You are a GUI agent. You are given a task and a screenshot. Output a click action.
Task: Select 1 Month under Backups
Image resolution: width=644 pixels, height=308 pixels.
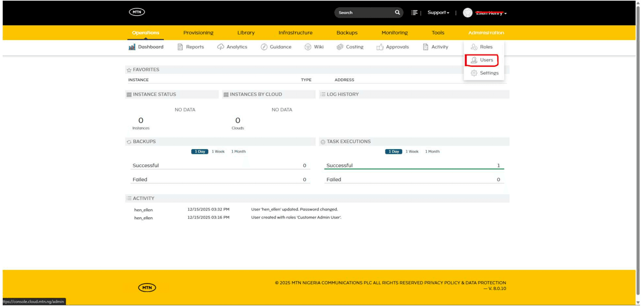(x=238, y=152)
